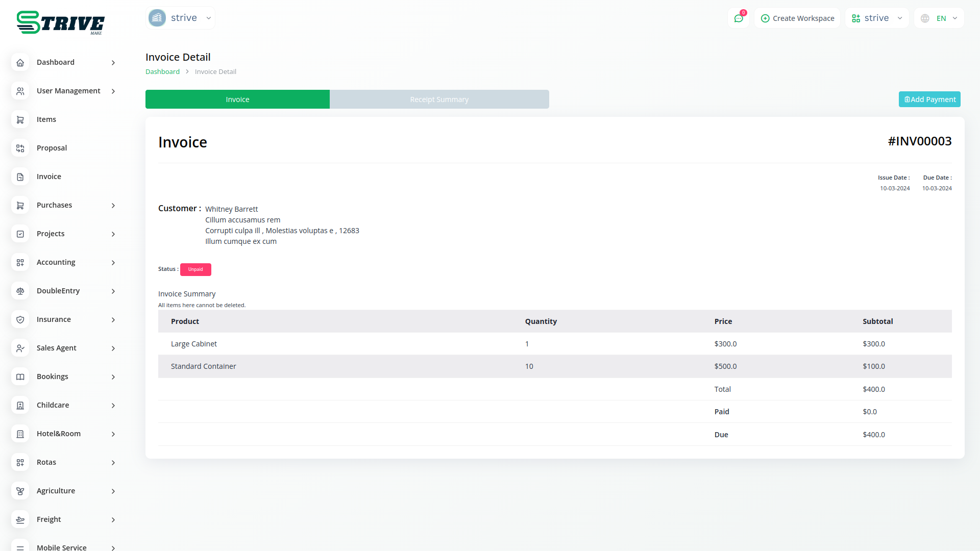980x551 pixels.
Task: Click the Freight plane icon
Action: (x=20, y=519)
